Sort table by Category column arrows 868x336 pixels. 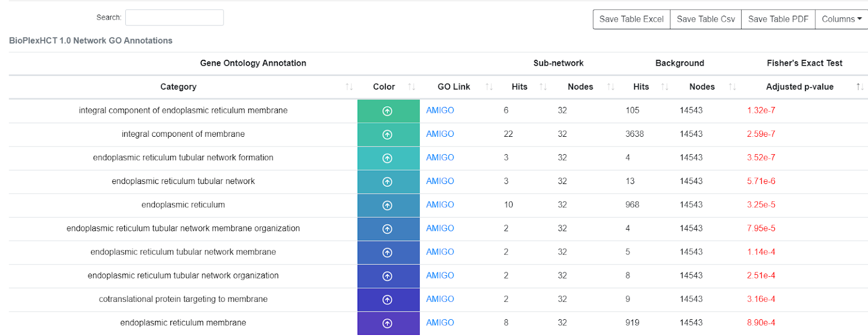(349, 87)
